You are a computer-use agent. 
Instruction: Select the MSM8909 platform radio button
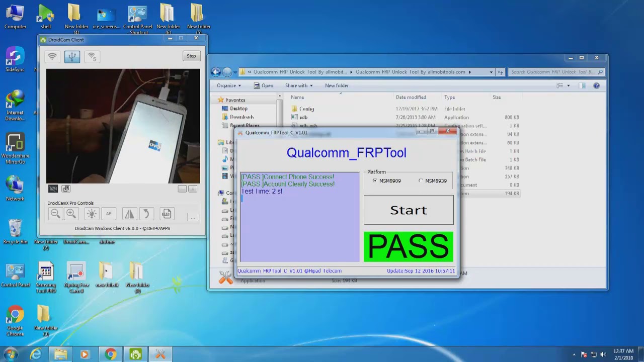click(x=374, y=180)
